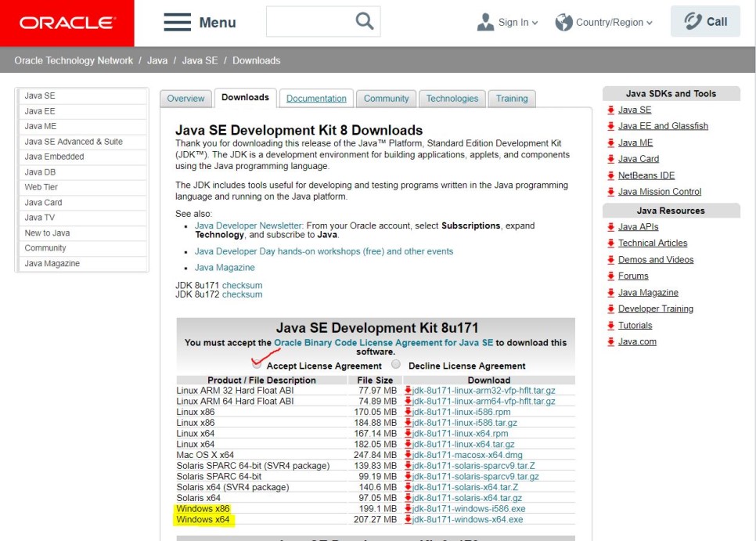The height and width of the screenshot is (541, 756).
Task: Switch to the Documentation tab
Action: (316, 99)
